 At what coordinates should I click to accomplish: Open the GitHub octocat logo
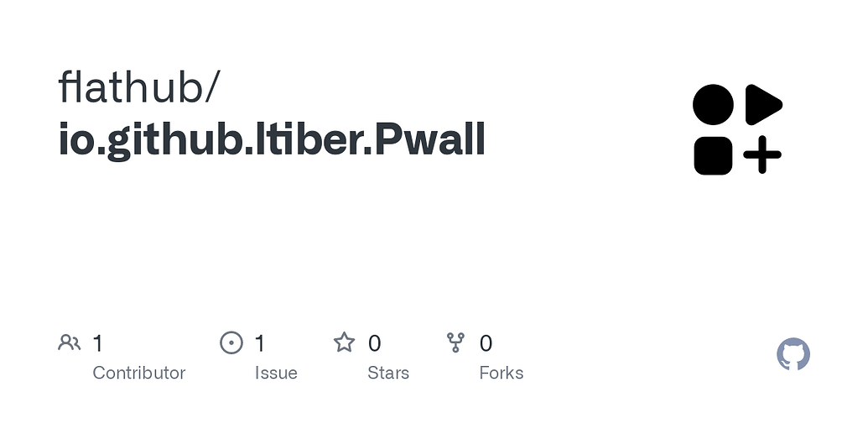(793, 355)
